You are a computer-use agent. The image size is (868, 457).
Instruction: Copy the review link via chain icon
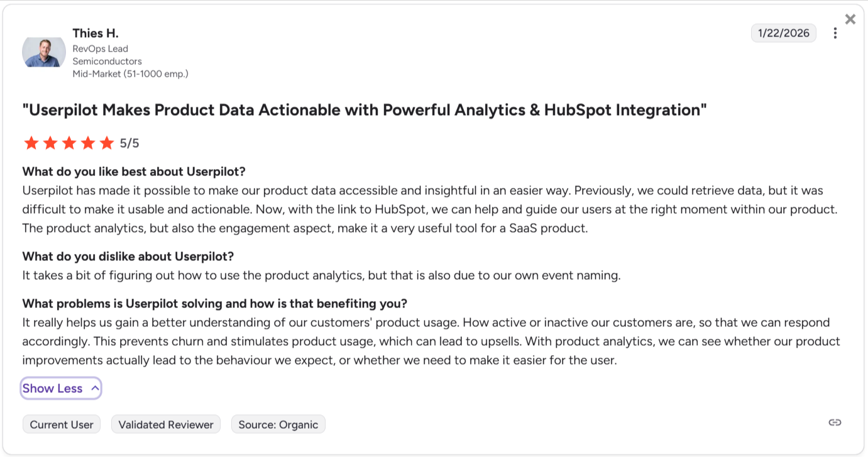[x=835, y=423]
